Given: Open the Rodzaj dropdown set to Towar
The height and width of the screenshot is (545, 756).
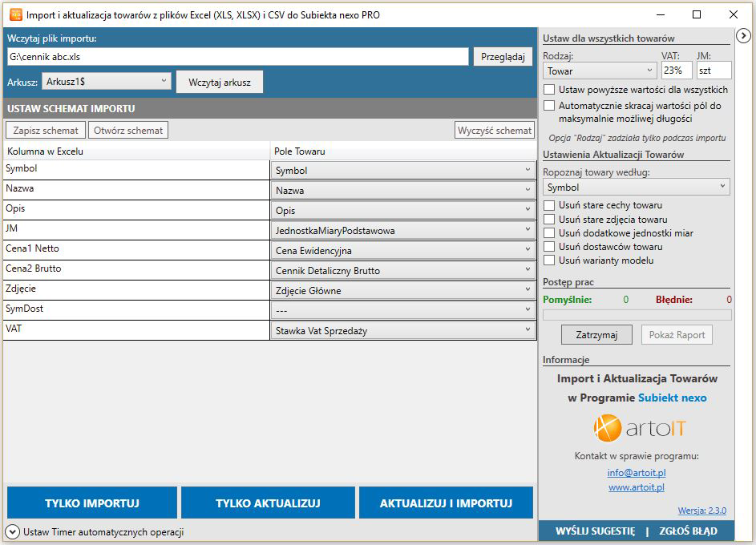Looking at the screenshot, I should [x=600, y=71].
